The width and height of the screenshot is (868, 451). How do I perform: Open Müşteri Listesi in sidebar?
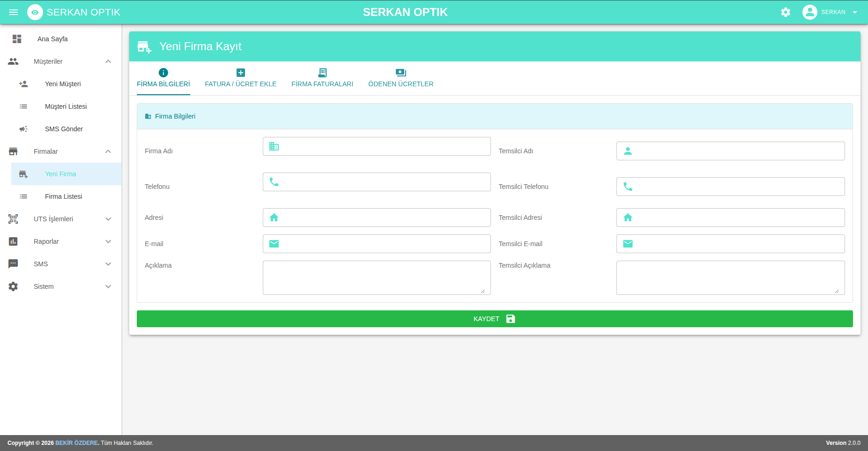[x=66, y=106]
